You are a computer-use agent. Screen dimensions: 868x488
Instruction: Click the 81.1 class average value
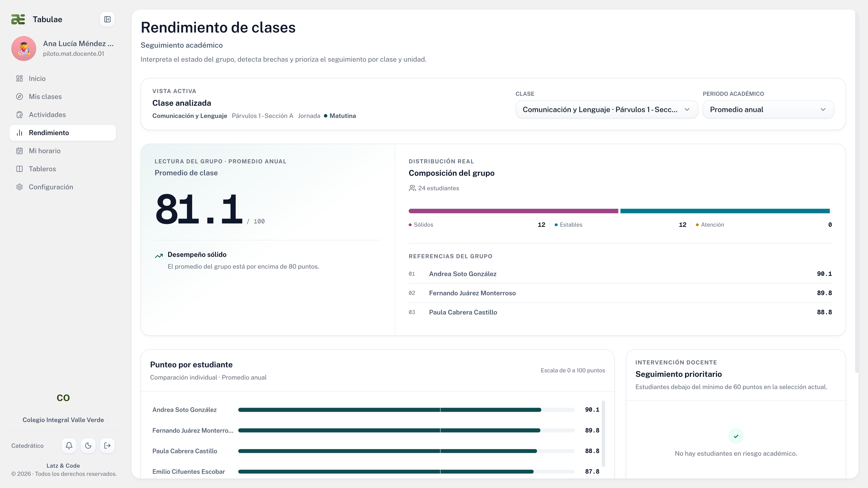pos(199,209)
